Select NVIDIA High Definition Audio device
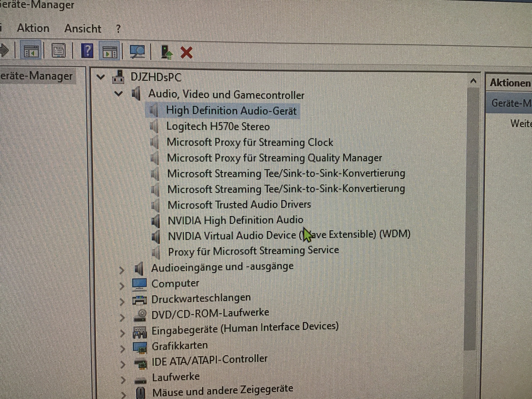 (x=235, y=220)
